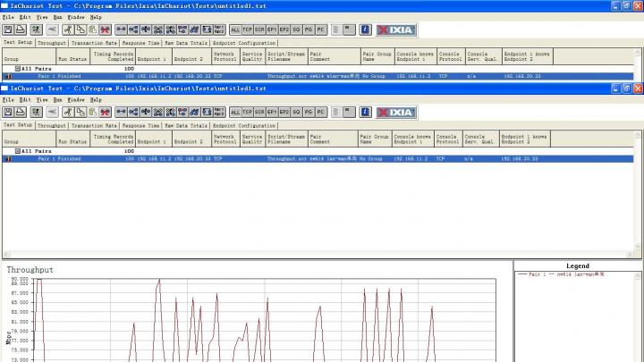644x362 pixels.
Task: Toggle ALL filter in lower window toolbar
Action: (235, 112)
